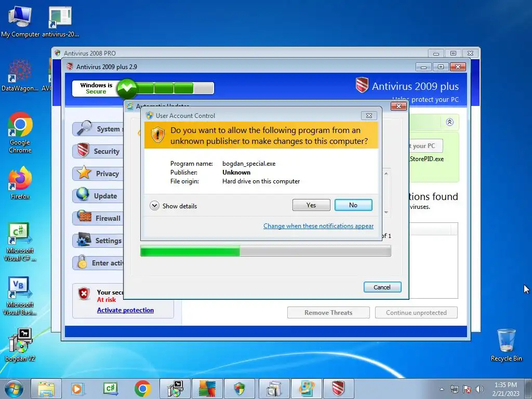The height and width of the screenshot is (399, 532).
Task: Open bogdan V2 installer icon
Action: (x=20, y=345)
